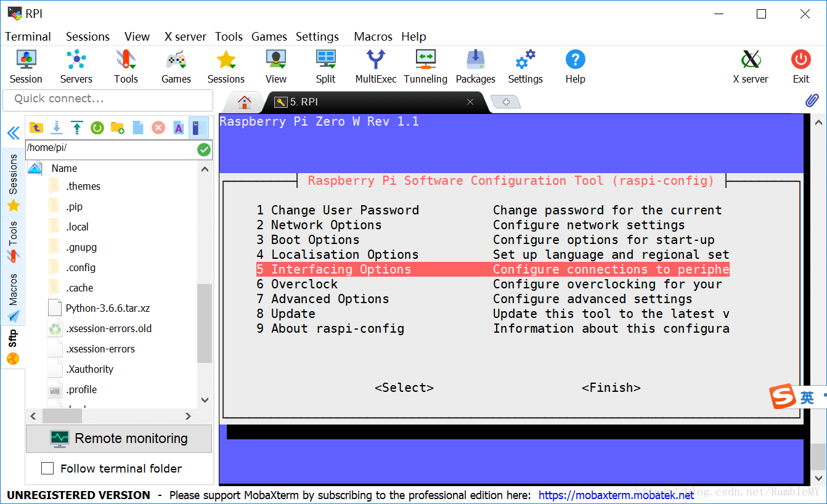This screenshot has width=827, height=504.
Task: Click the red delete icon in SFTP toolbar
Action: tap(158, 128)
